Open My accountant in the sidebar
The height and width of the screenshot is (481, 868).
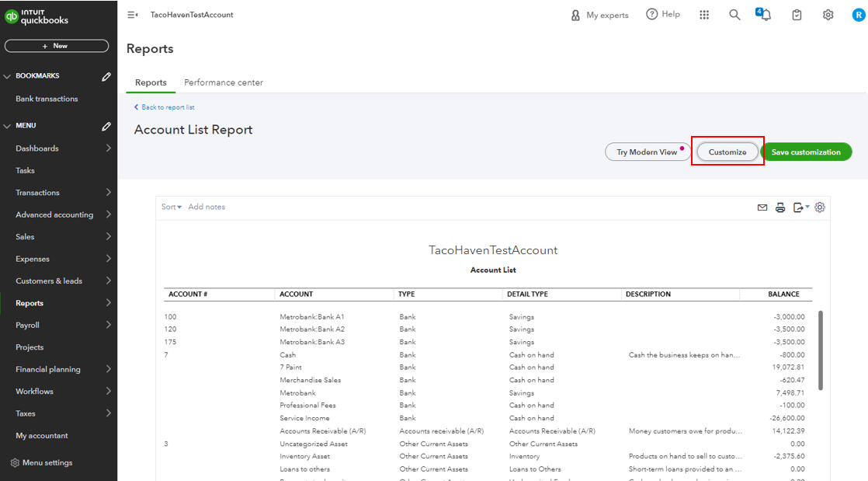click(41, 436)
